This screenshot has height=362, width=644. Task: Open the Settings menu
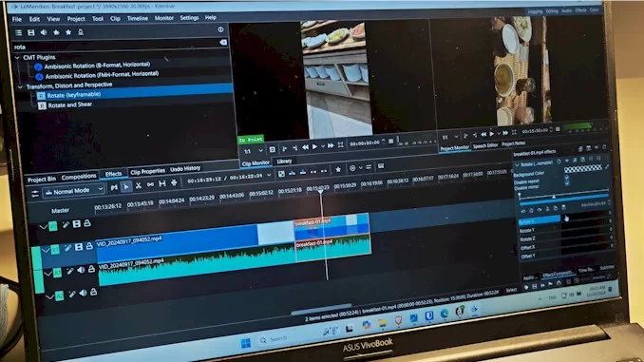[189, 18]
